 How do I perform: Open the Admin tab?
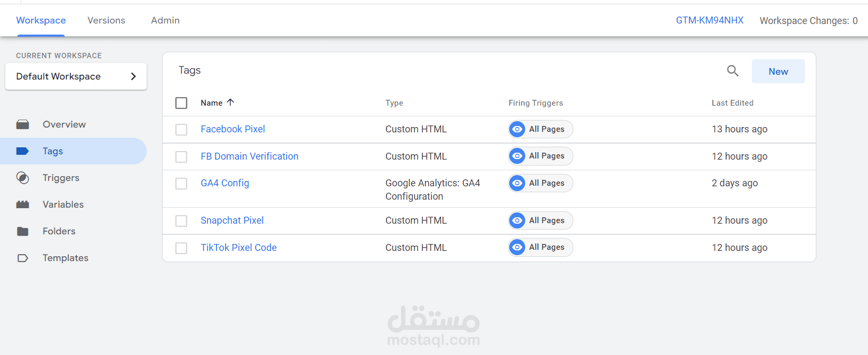coord(165,20)
